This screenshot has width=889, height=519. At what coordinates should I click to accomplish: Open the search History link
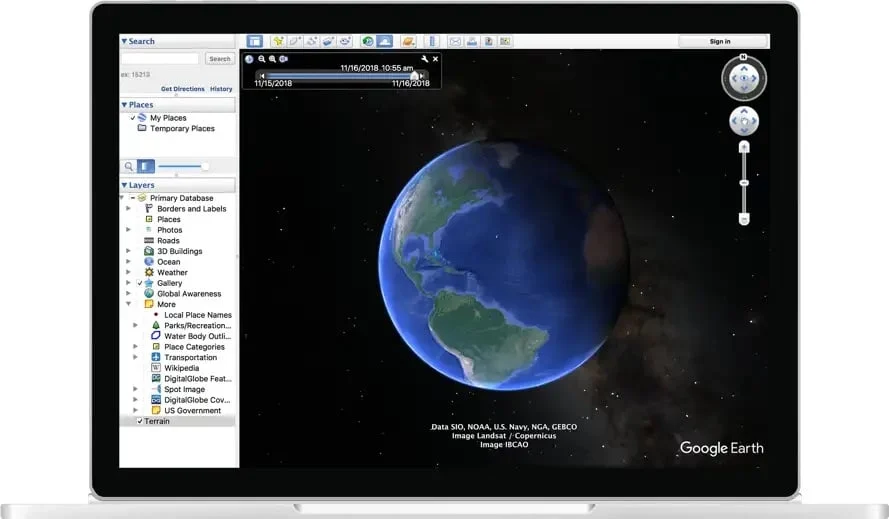click(221, 89)
